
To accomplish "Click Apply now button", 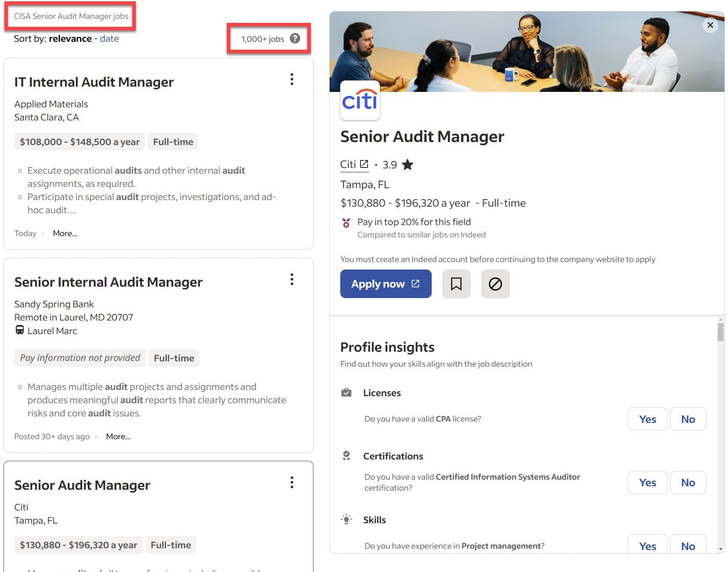I will 386,284.
